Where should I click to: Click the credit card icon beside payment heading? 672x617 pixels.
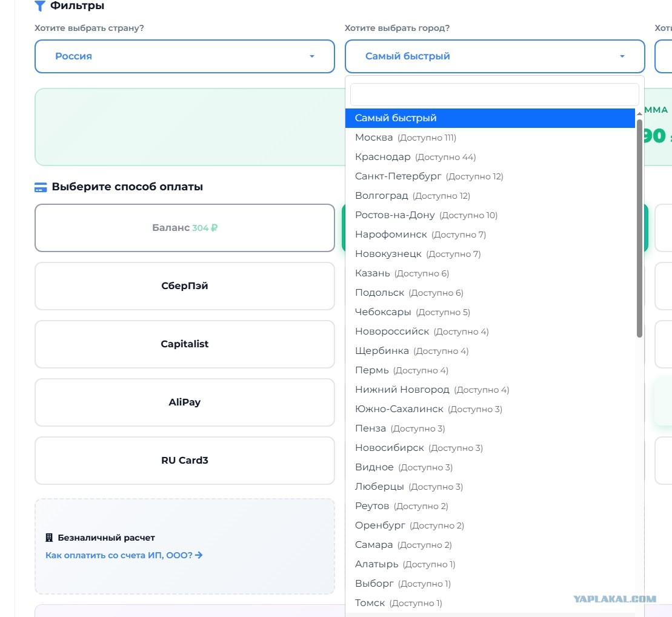point(41,187)
